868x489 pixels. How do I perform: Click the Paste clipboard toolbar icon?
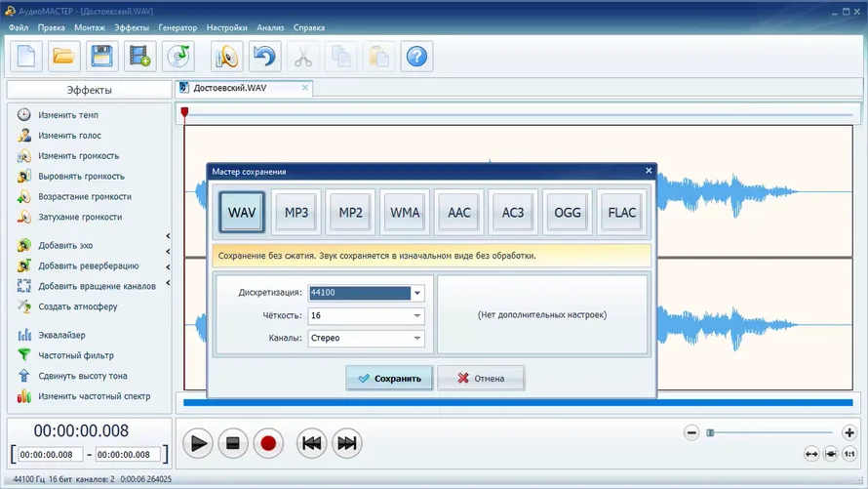[378, 56]
